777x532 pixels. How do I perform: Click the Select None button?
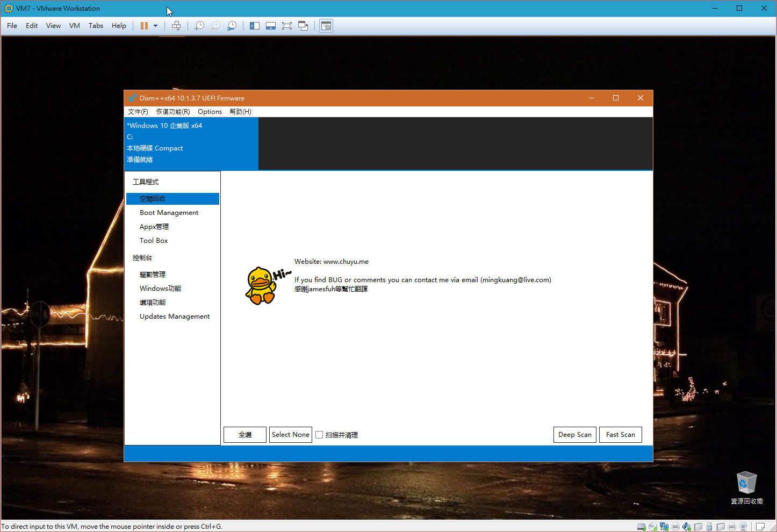[x=291, y=435]
